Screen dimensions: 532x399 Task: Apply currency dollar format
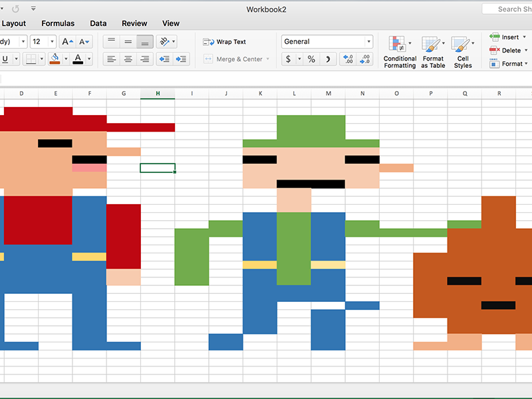pyautogui.click(x=289, y=59)
